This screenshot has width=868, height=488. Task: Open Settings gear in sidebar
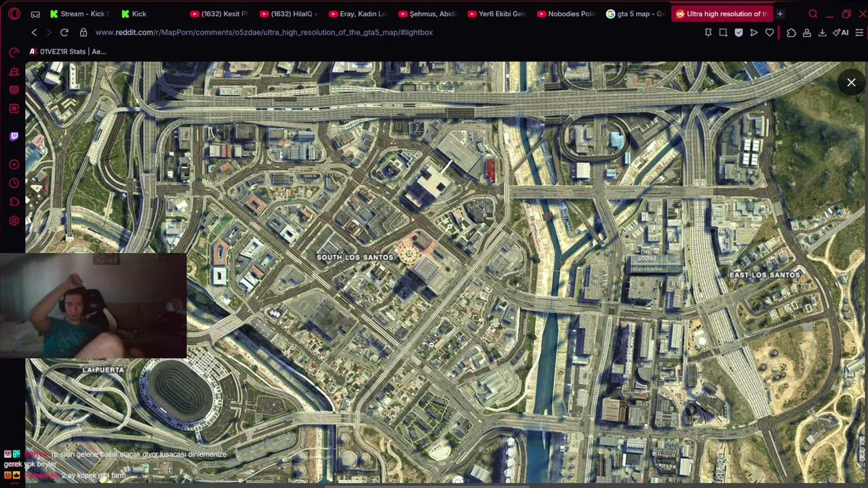[x=14, y=220]
